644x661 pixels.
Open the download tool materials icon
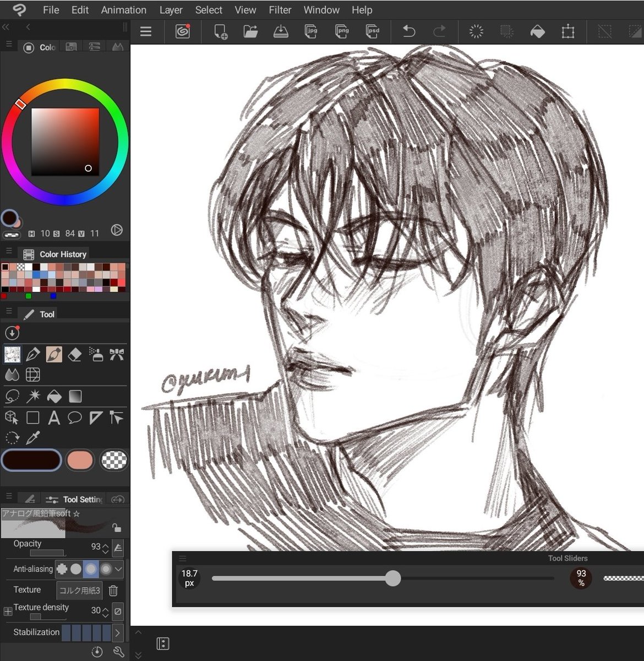pyautogui.click(x=12, y=332)
